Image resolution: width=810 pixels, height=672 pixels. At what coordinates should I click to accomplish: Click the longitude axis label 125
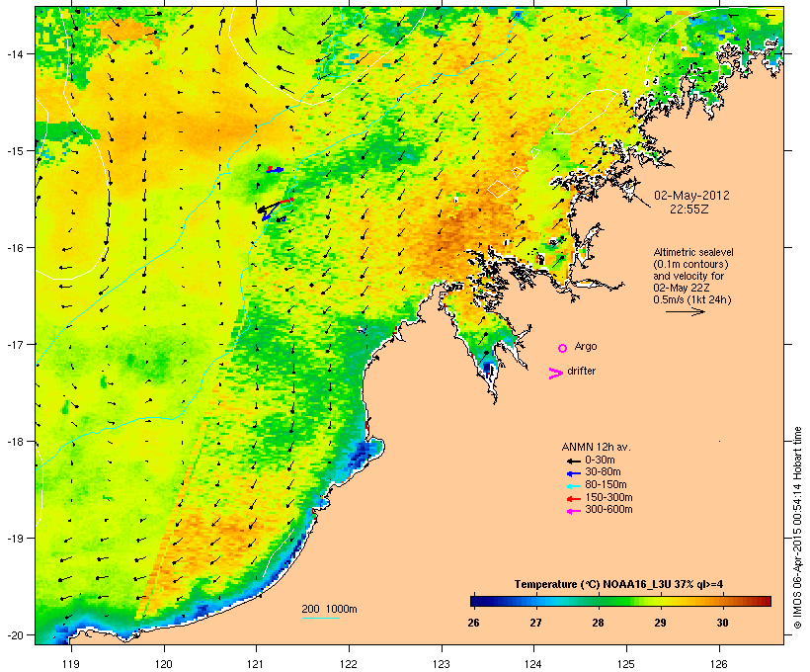click(x=626, y=664)
